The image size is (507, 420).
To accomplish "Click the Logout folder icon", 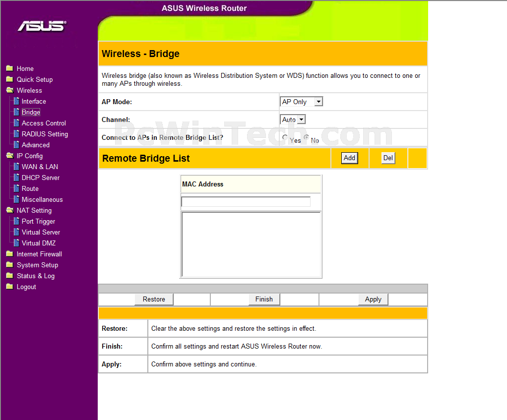I will pyautogui.click(x=10, y=287).
